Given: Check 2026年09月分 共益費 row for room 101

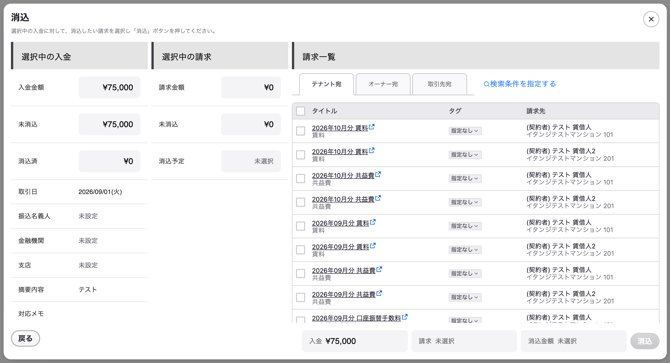Looking at the screenshot, I should tap(301, 273).
